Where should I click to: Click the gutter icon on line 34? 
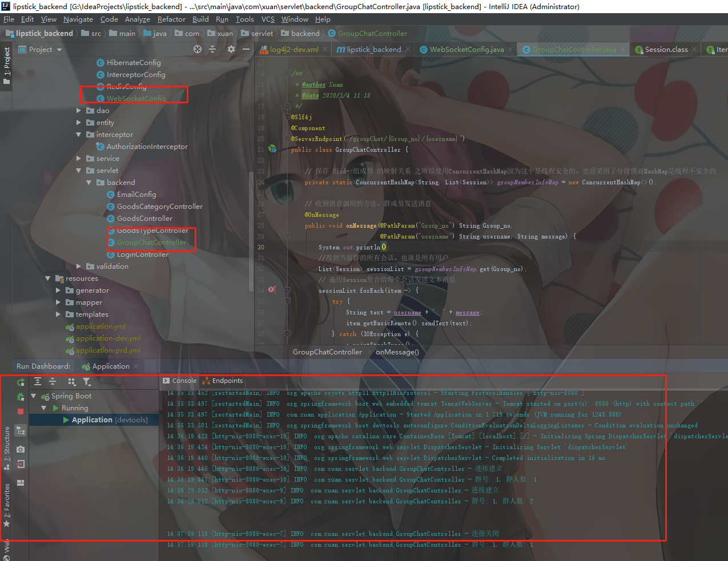(x=272, y=290)
